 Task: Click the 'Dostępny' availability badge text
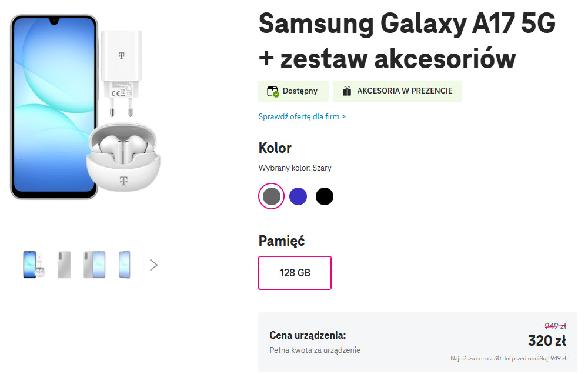coord(300,91)
